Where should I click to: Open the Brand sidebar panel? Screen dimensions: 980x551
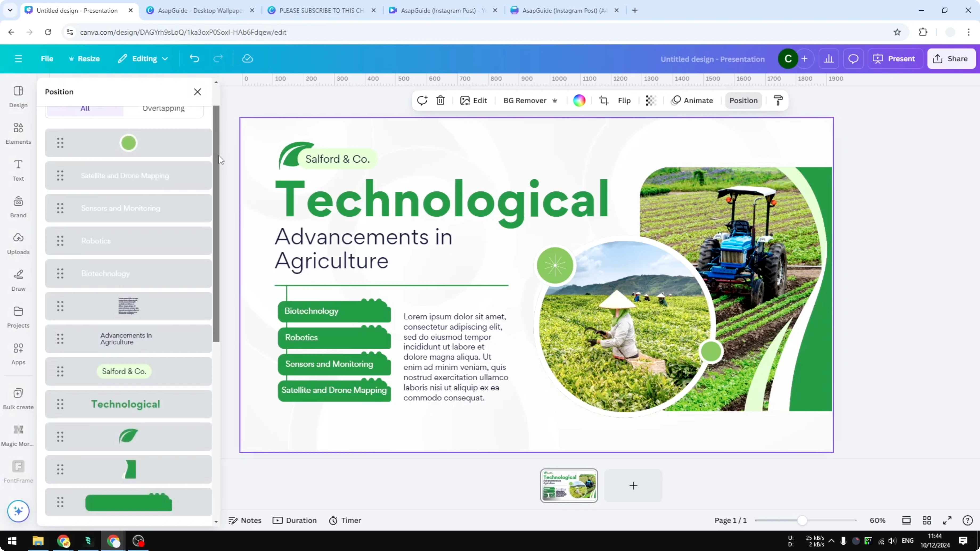tap(18, 207)
